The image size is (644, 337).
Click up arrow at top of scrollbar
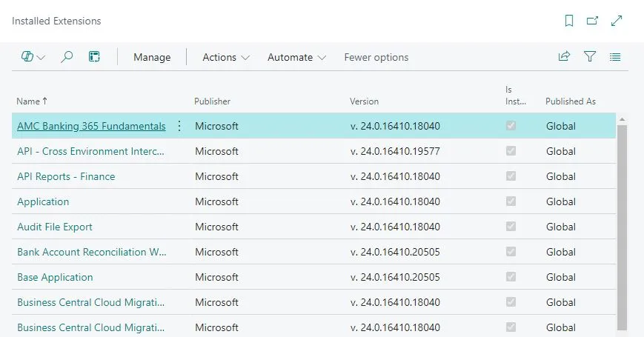[622, 119]
